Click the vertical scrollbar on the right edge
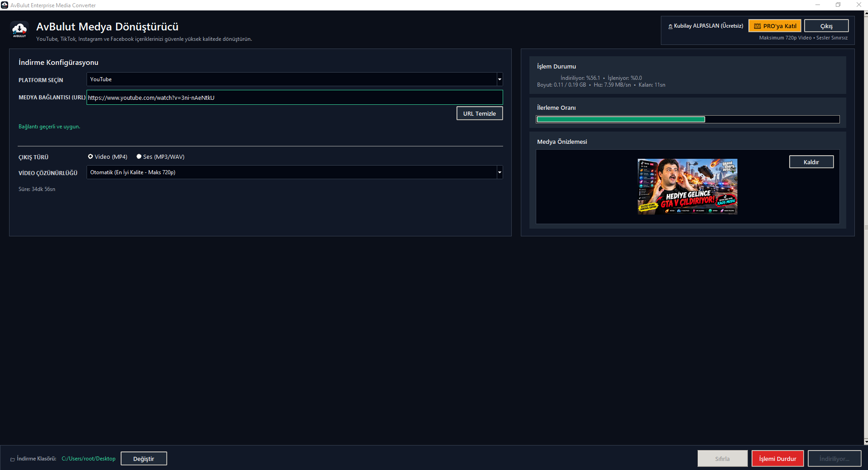This screenshot has width=868, height=470. pos(866,227)
